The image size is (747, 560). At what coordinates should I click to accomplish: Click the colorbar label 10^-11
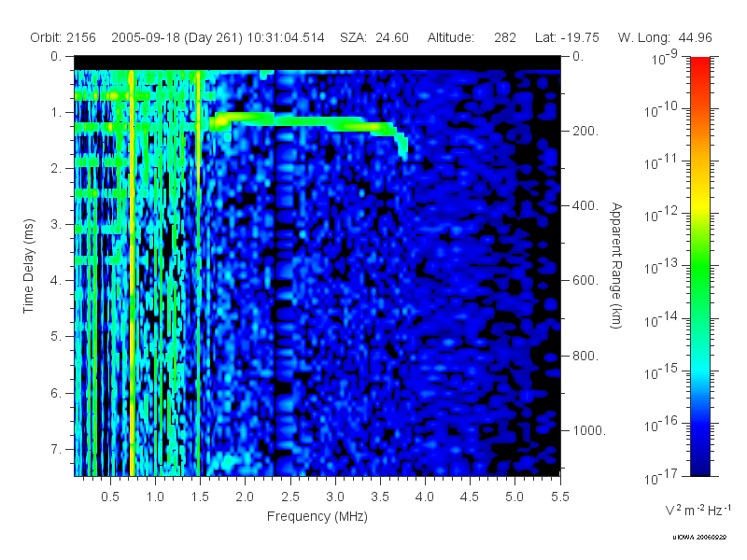(661, 162)
